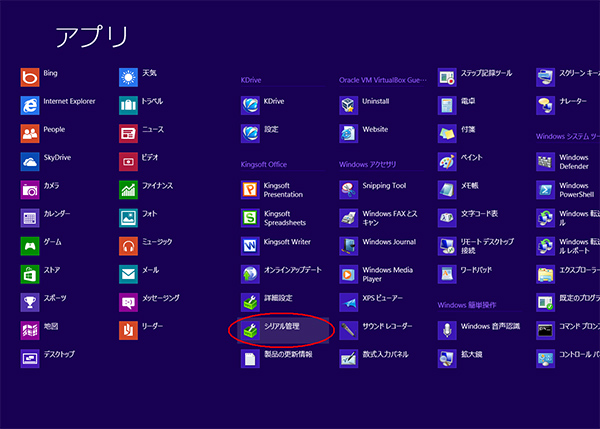Open the メッセージング messaging app

129,302
